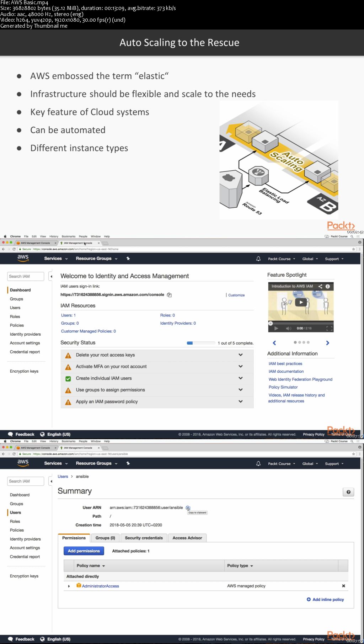
Task: Click the notification bell on the IAM dashboard page
Action: [x=258, y=259]
